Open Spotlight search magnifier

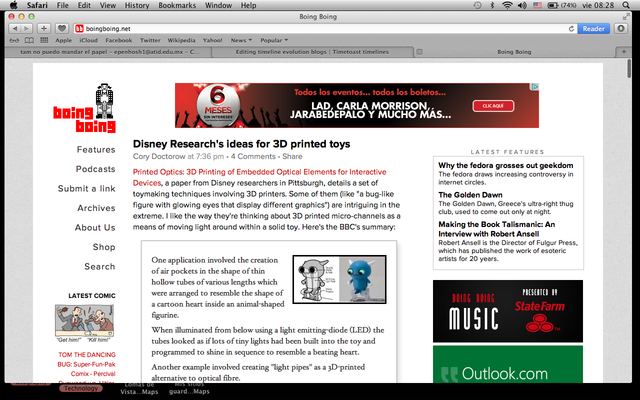626,5
